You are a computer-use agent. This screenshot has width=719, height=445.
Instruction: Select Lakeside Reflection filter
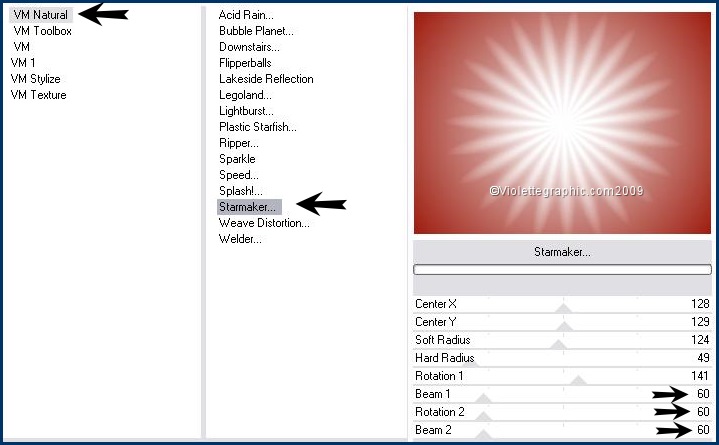click(x=266, y=79)
